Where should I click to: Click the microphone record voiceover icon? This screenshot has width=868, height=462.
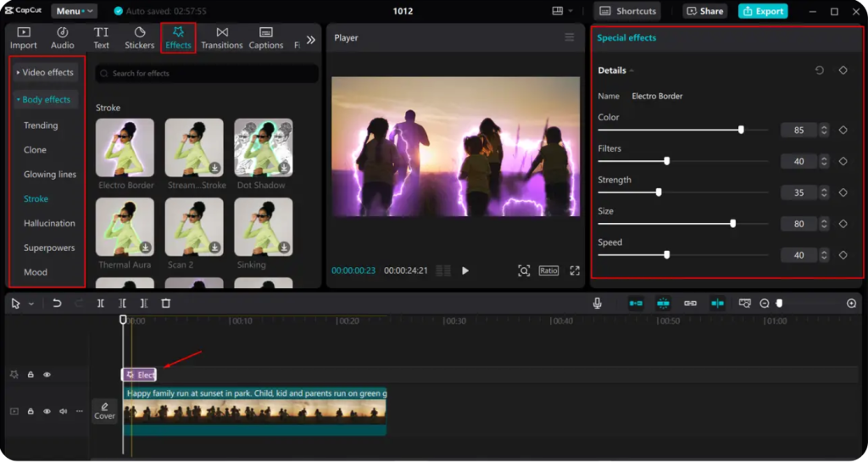[598, 303]
